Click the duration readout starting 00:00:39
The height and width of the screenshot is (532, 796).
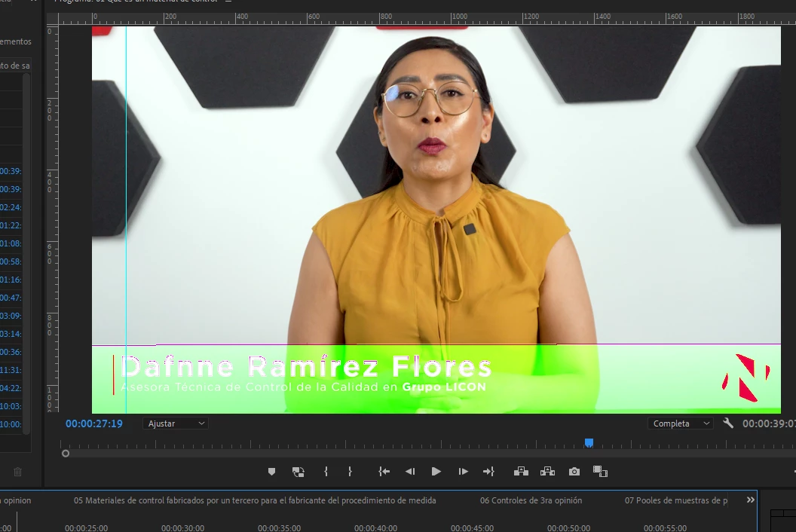pyautogui.click(x=769, y=423)
